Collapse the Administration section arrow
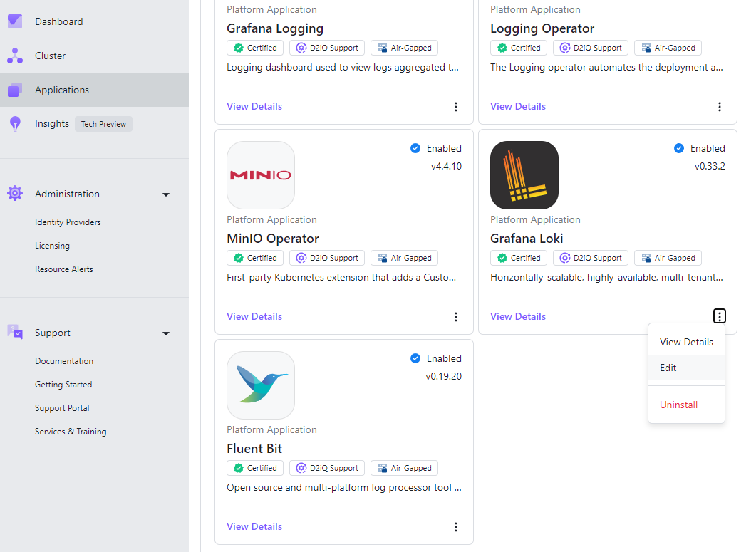Image resolution: width=756 pixels, height=552 pixels. (x=166, y=194)
